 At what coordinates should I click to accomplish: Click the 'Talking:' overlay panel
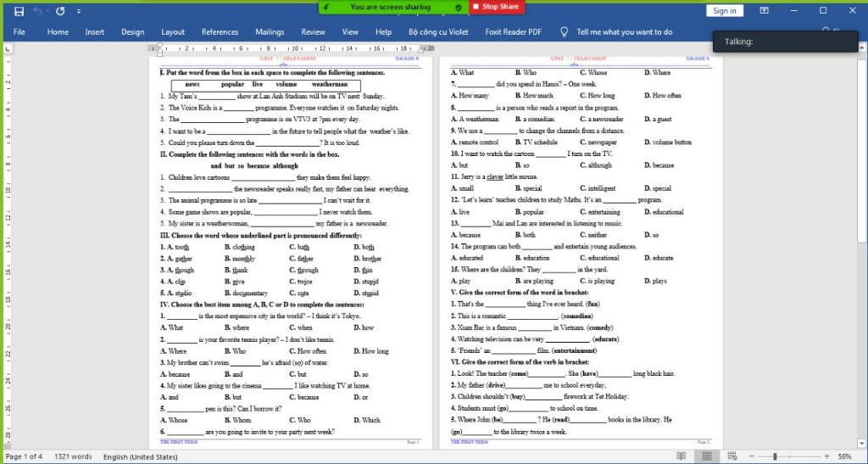[x=785, y=42]
